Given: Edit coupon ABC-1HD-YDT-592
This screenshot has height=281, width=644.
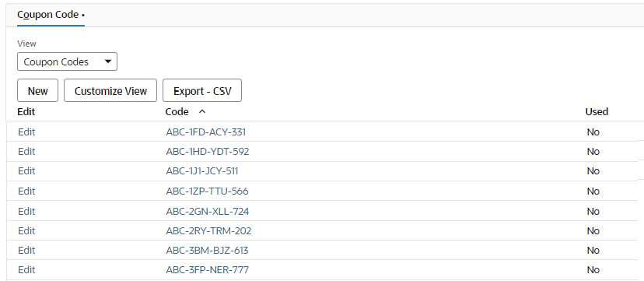Looking at the screenshot, I should tap(26, 152).
